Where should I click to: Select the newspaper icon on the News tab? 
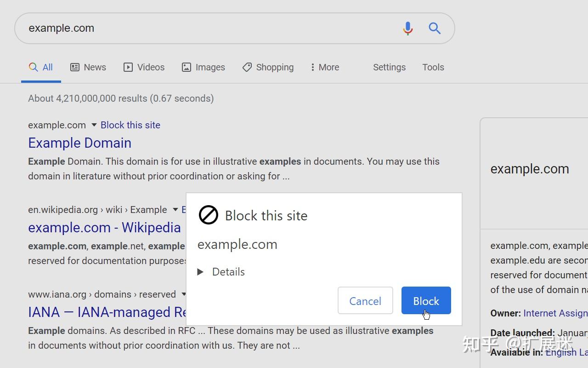tap(75, 67)
